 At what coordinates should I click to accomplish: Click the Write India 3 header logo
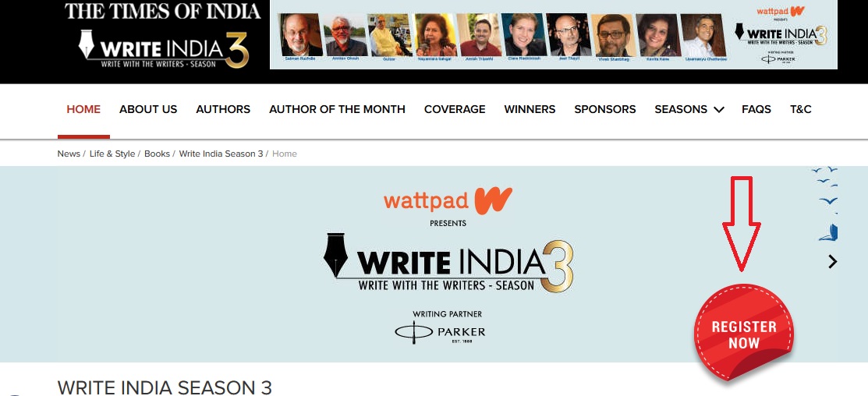164,49
